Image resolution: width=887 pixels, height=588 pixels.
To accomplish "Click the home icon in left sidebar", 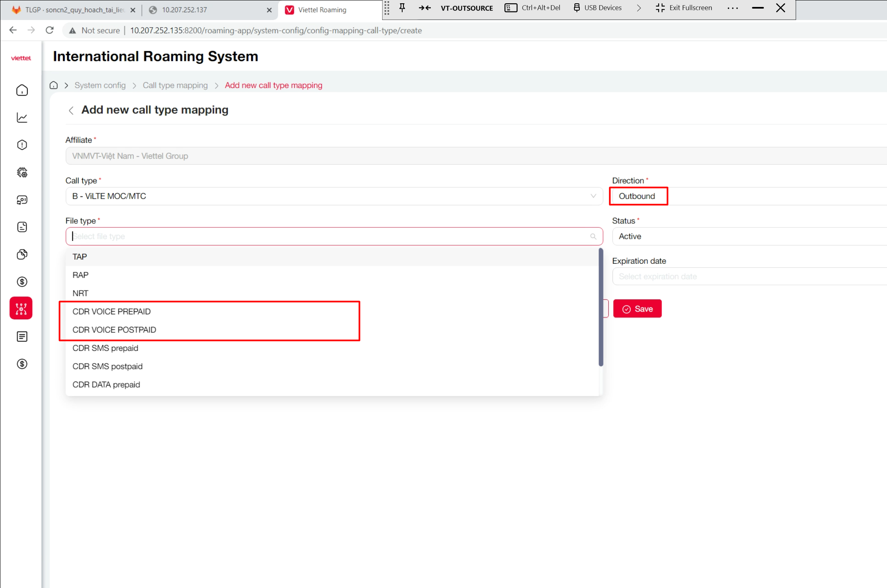I will coord(22,90).
